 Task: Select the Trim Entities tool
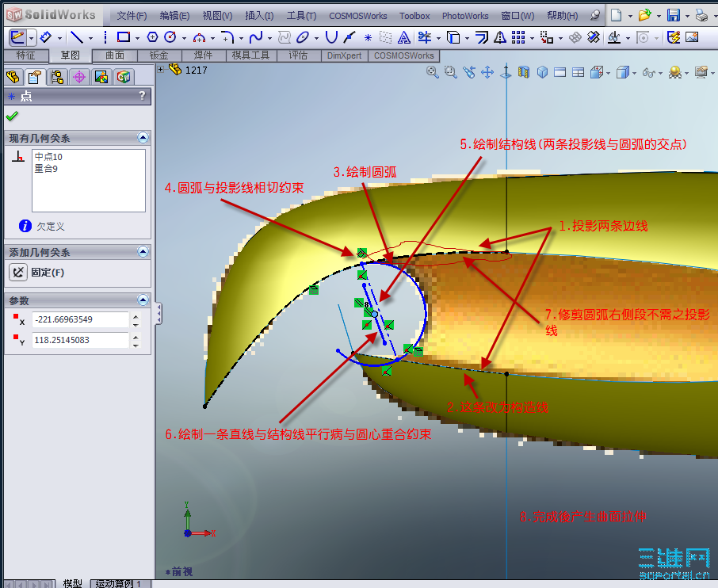(x=425, y=37)
